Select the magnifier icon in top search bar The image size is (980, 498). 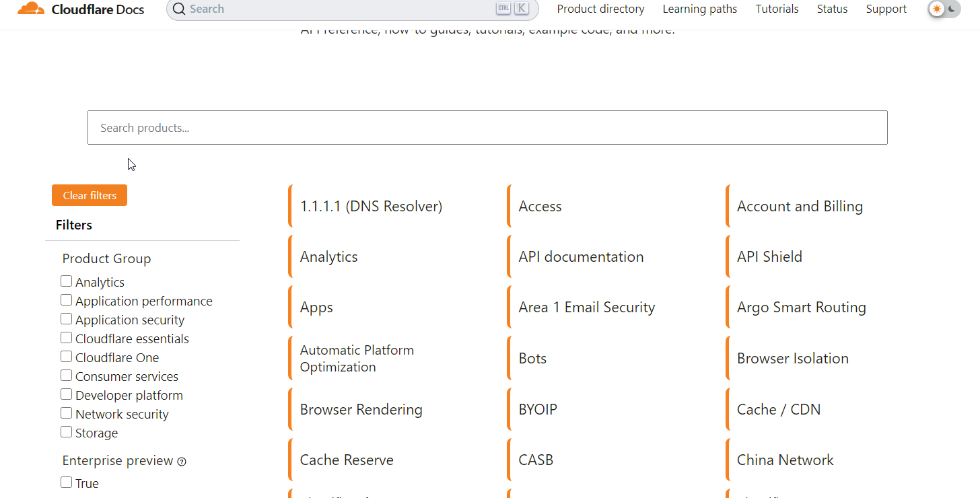tap(178, 9)
